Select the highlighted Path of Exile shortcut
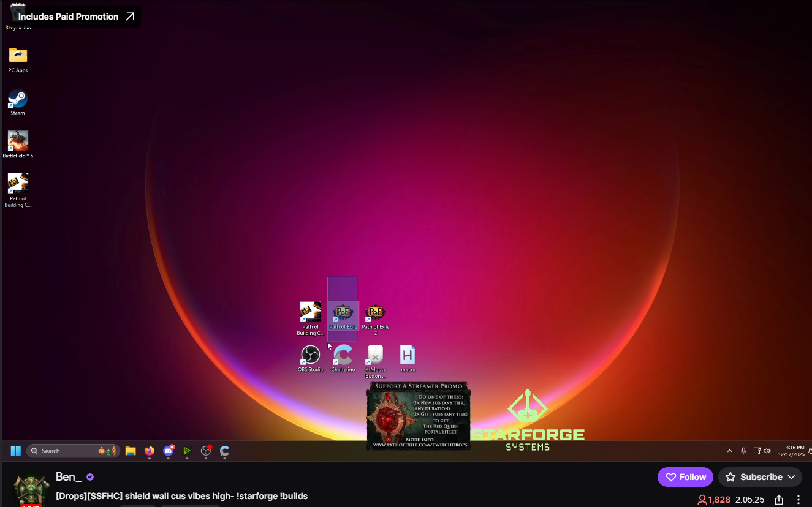Image resolution: width=812 pixels, height=507 pixels. 343,317
